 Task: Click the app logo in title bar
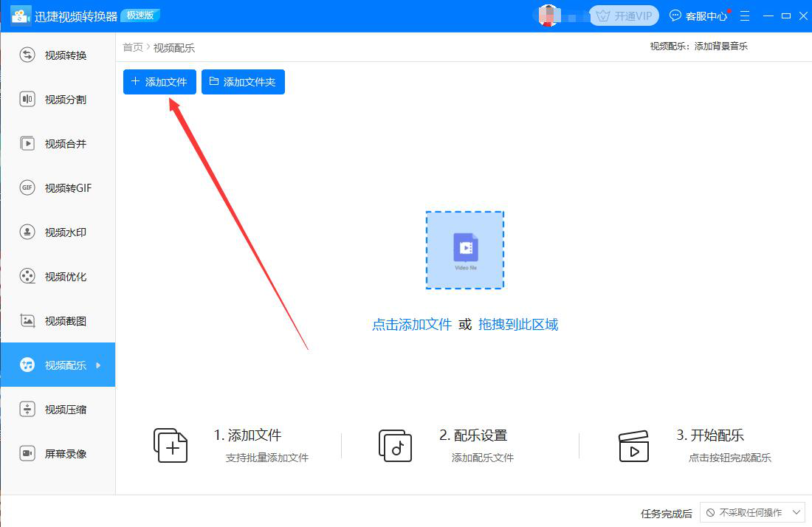(21, 15)
